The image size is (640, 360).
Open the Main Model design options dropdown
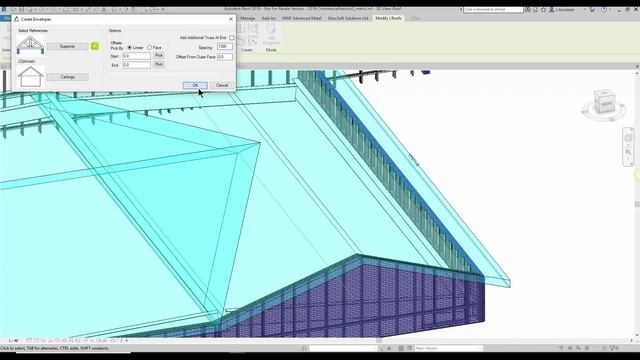(448, 348)
